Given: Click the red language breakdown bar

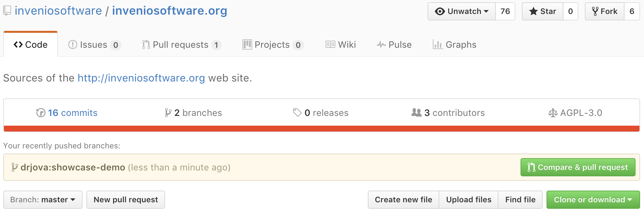Looking at the screenshot, I should (x=322, y=129).
